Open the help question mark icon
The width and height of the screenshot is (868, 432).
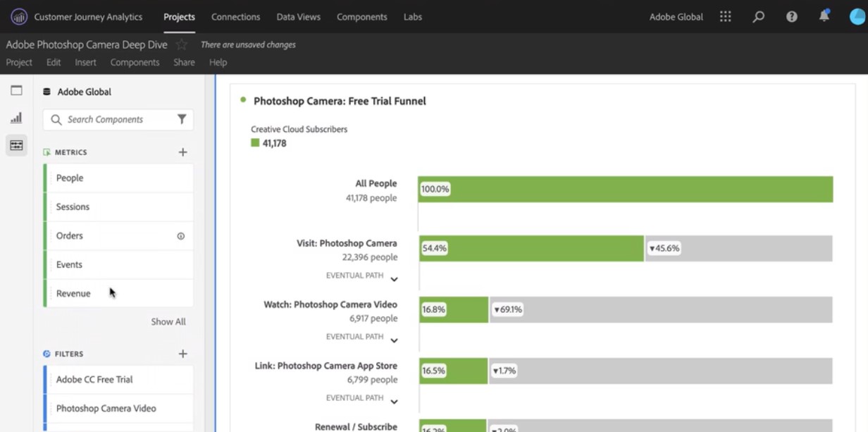[x=791, y=16]
